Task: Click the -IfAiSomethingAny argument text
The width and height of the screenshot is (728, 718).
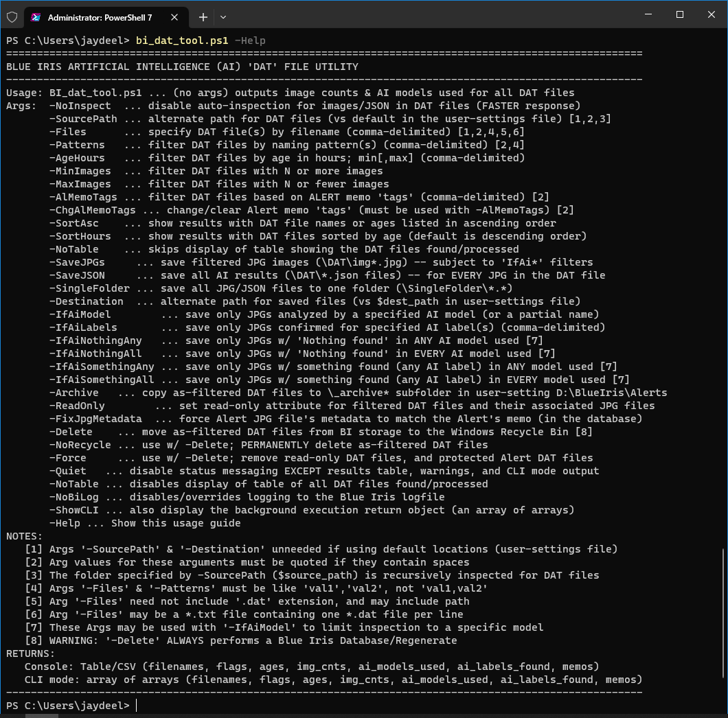Action: pos(102,366)
